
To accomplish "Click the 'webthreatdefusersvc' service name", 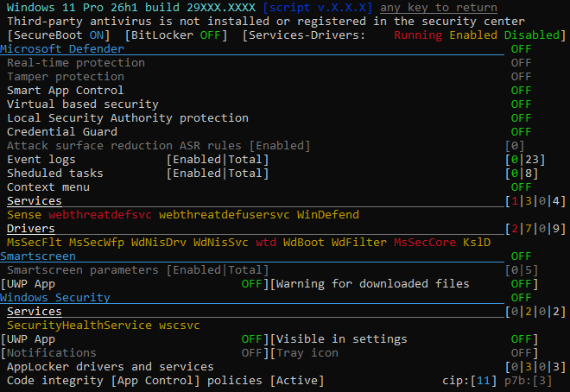I will click(x=225, y=214).
